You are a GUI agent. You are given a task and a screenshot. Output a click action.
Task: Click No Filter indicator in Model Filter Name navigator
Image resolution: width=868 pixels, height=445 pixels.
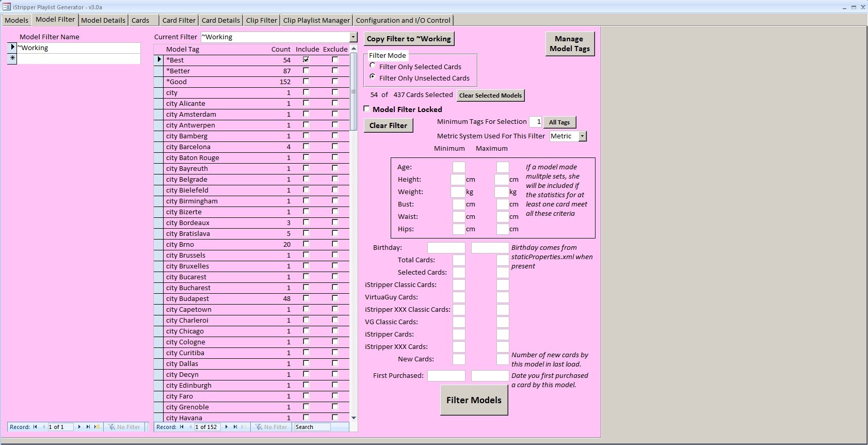124,427
